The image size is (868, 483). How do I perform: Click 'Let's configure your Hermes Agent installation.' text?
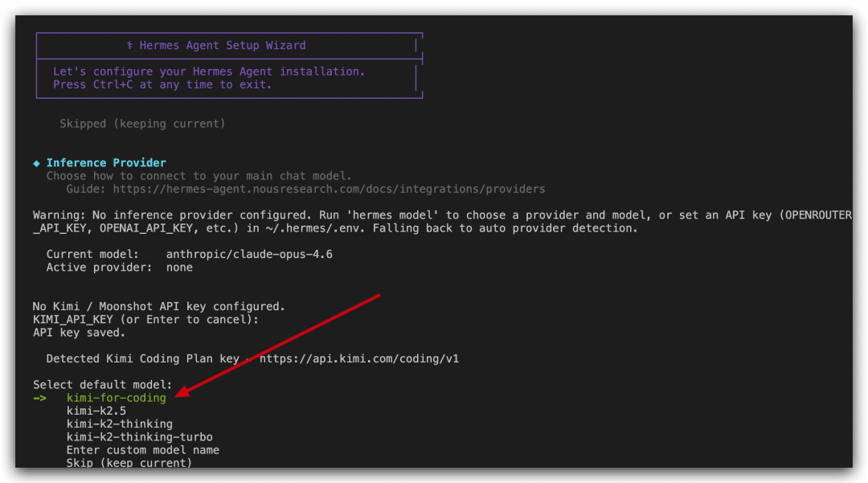click(x=209, y=72)
